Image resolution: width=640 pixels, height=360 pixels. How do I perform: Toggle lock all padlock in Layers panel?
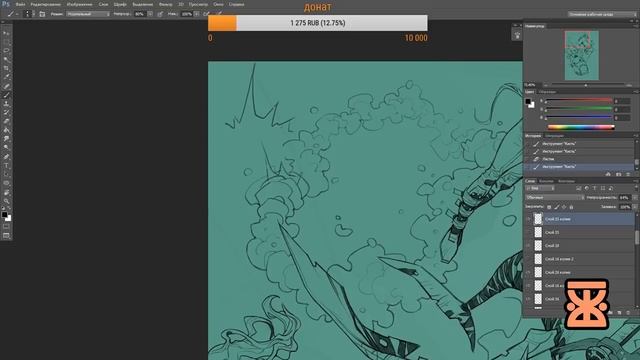[x=571, y=207]
